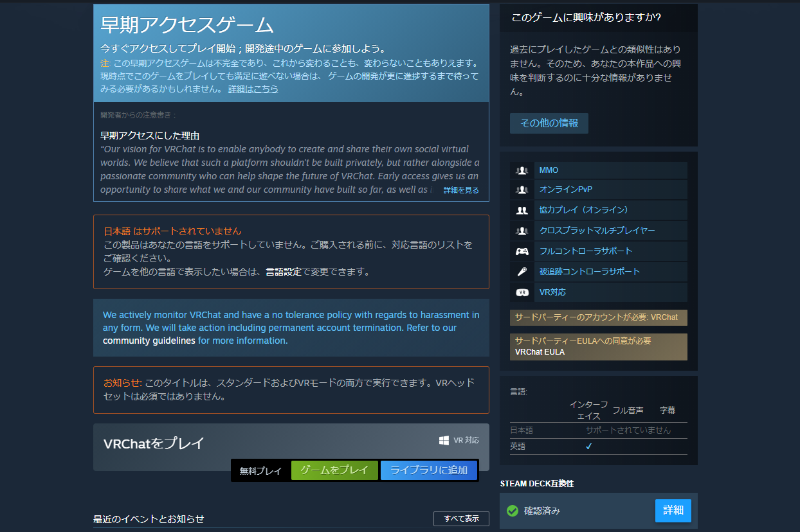Show all events with すべて表示
The image size is (800, 532).
point(461,519)
